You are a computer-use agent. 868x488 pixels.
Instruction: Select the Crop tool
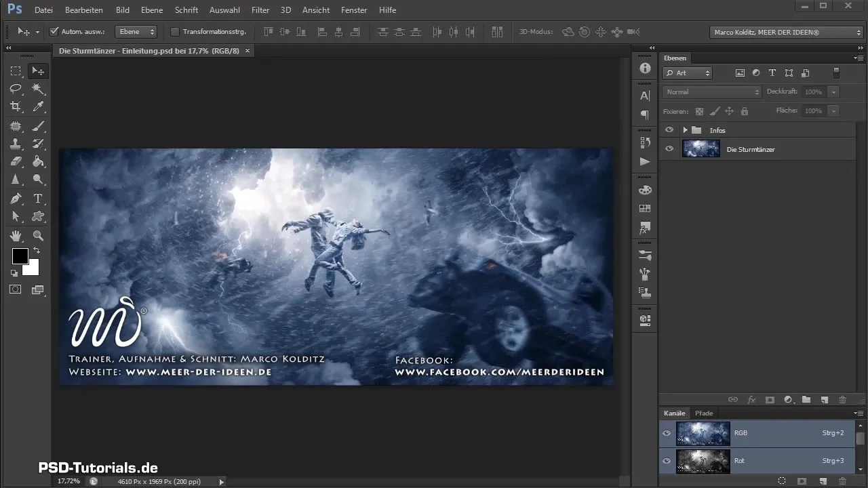[15, 106]
